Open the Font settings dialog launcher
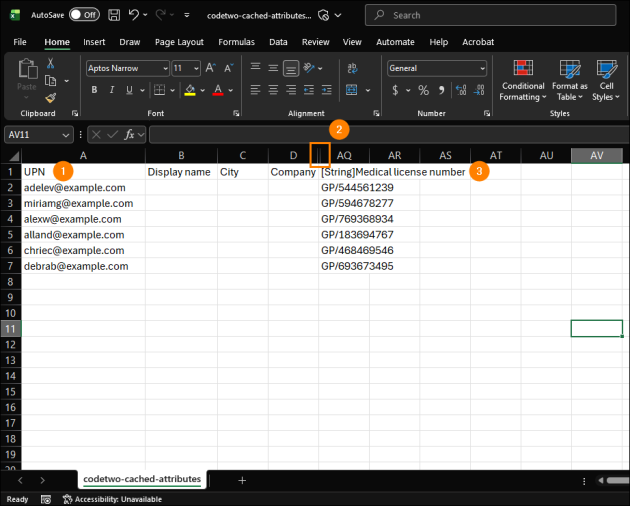The image size is (630, 506). [236, 113]
